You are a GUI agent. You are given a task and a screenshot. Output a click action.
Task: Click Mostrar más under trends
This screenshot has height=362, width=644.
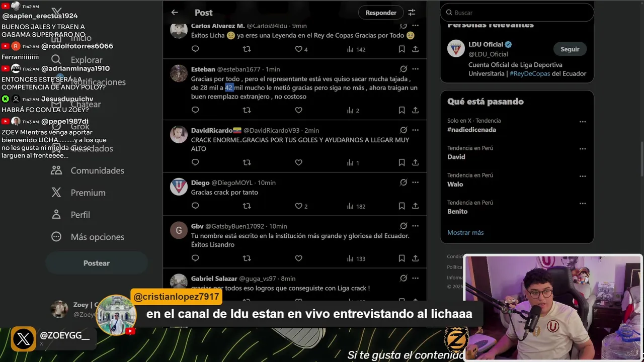465,232
